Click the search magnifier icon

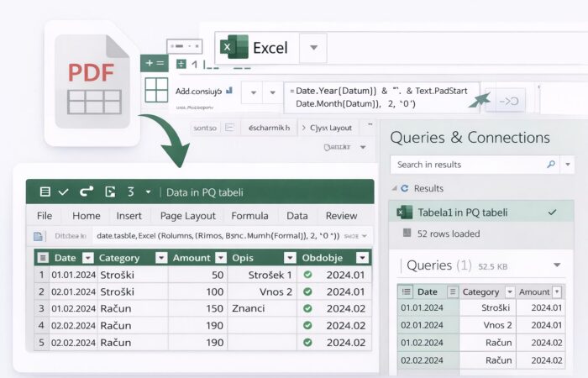(551, 165)
